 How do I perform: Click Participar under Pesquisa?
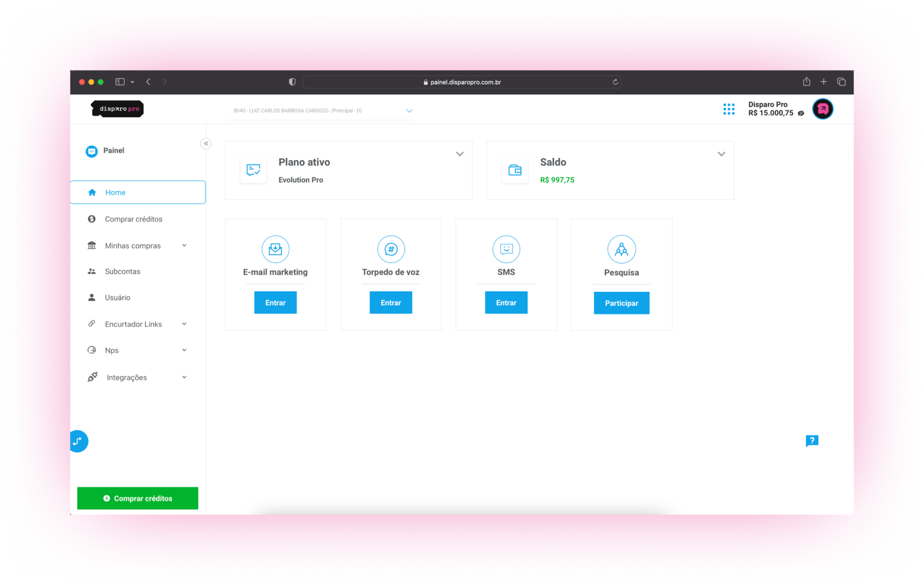pos(621,303)
